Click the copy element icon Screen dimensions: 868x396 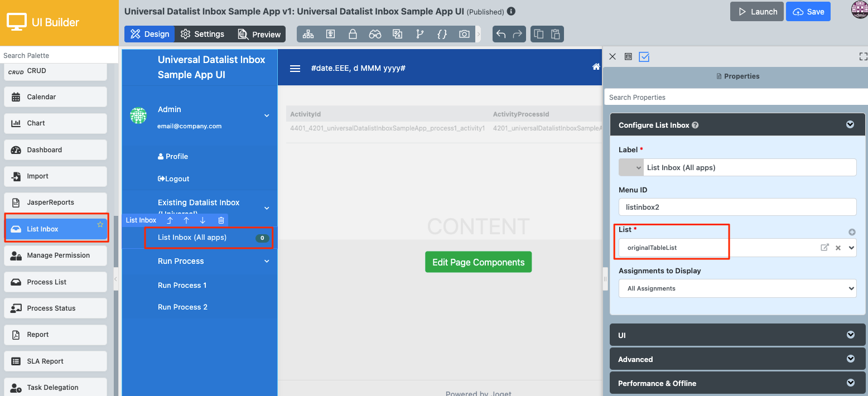[538, 34]
